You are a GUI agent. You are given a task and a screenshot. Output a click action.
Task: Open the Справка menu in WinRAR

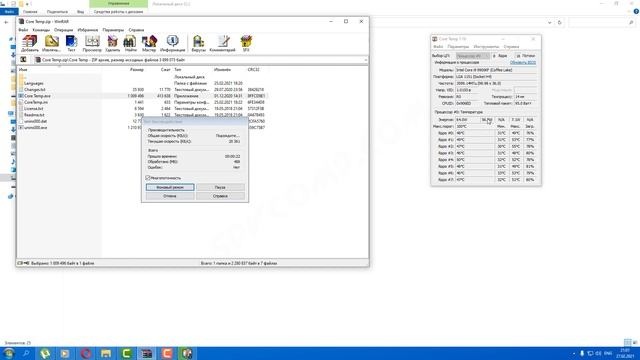click(136, 30)
